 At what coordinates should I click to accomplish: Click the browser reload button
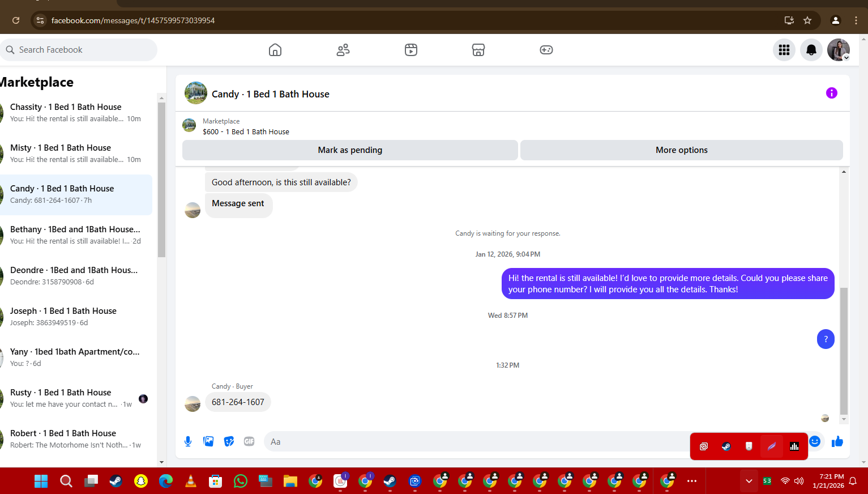16,20
